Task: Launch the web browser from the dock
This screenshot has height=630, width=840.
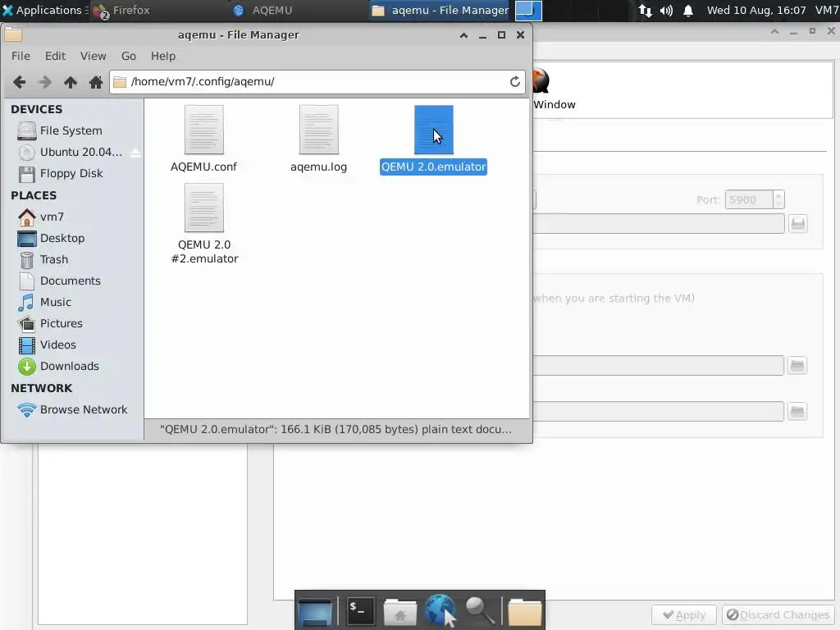Action: click(x=441, y=611)
